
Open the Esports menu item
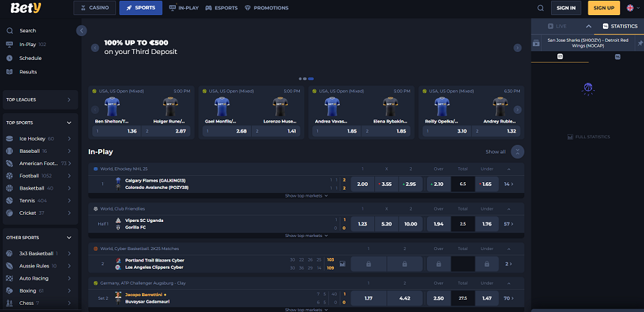tap(221, 8)
